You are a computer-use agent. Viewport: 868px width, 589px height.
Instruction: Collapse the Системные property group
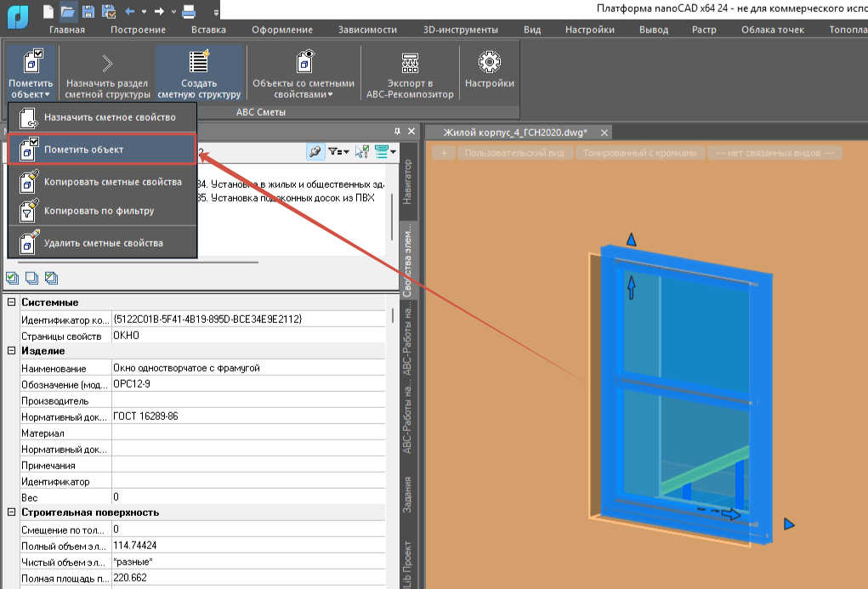[x=11, y=303]
